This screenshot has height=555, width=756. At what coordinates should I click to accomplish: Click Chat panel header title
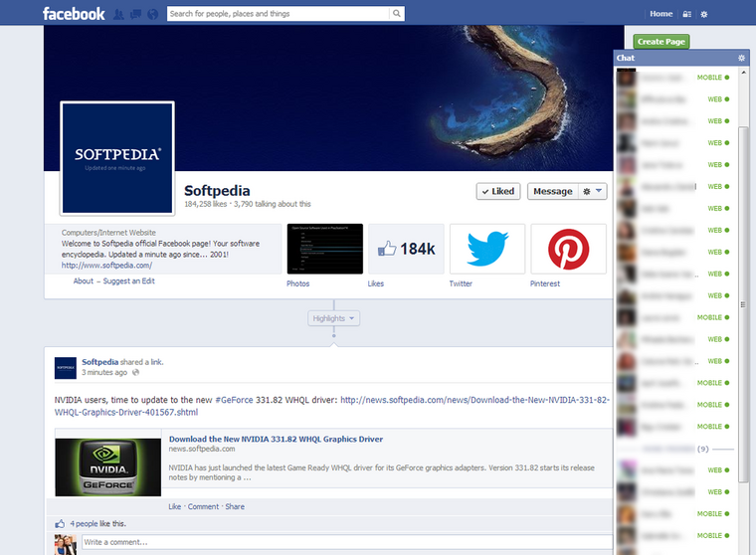tap(626, 58)
